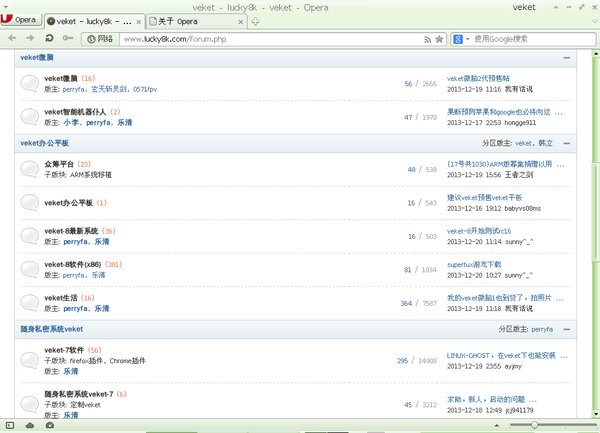Close the veket - lucky8k tab

(139, 22)
